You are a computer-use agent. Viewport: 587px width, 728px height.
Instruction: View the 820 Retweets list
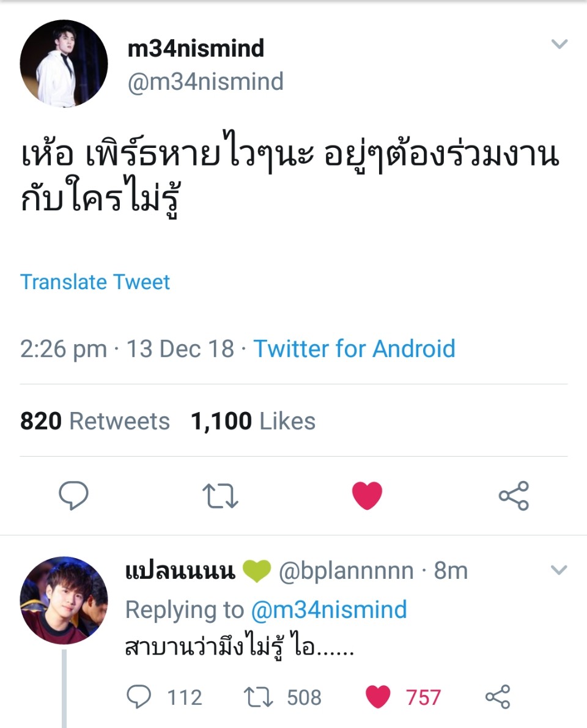(95, 421)
